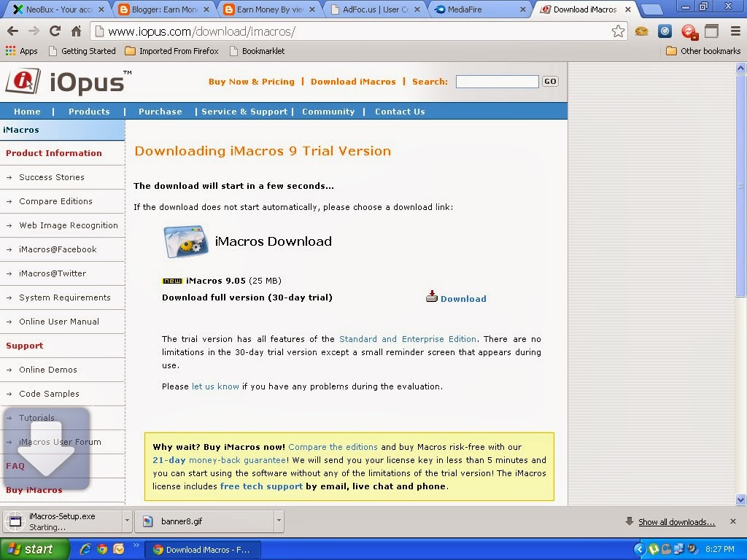Expand the quick launch overflow chevron

pos(136,545)
